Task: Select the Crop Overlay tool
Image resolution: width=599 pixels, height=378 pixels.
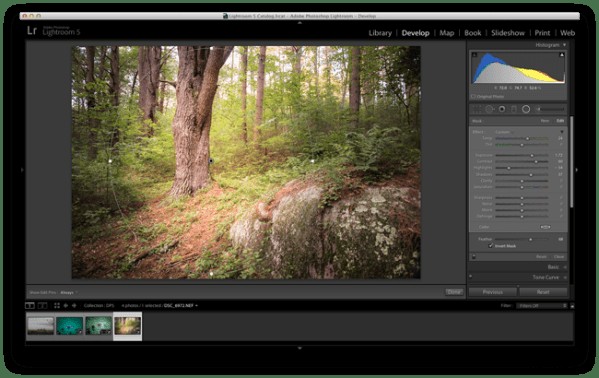Action: click(x=477, y=109)
